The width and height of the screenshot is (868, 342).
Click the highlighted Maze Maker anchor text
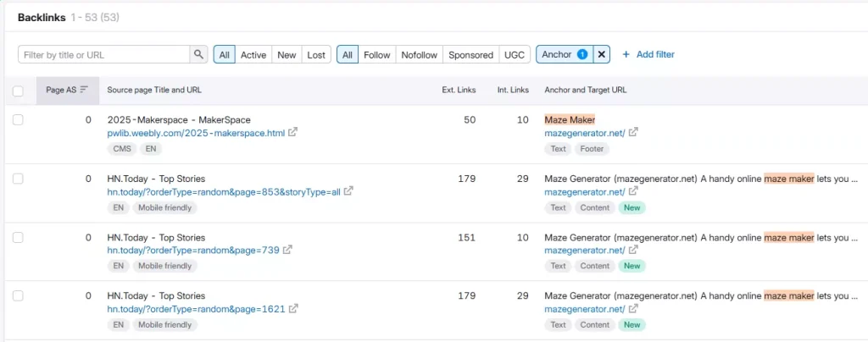coord(570,120)
